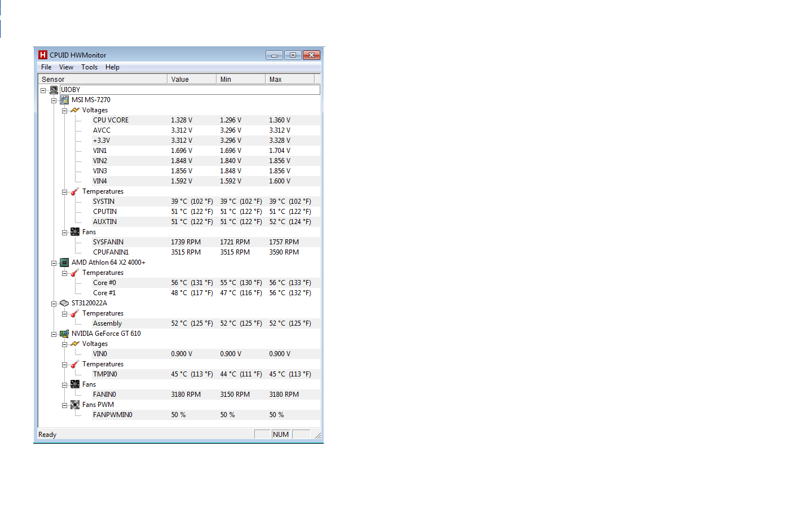The image size is (812, 508).
Task: Select the UIOBY computer icon
Action: (x=54, y=90)
